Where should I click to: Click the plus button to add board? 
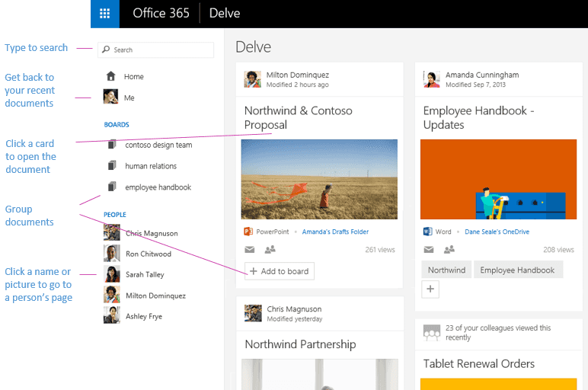[x=430, y=289]
